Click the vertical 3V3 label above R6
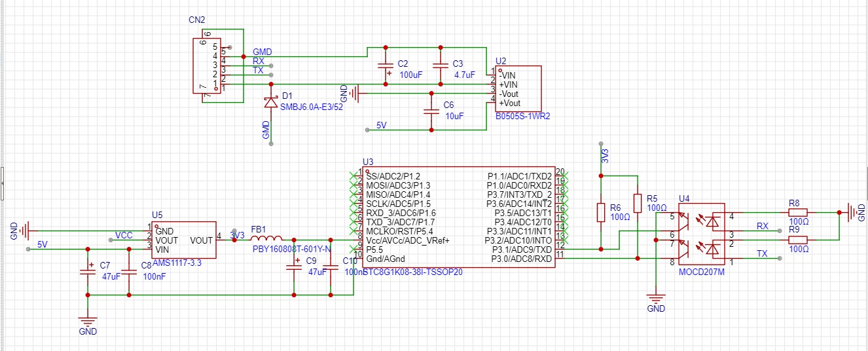 (606, 157)
